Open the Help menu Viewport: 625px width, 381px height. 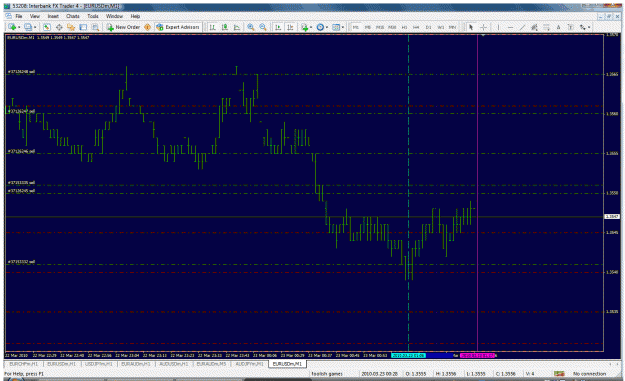136,16
